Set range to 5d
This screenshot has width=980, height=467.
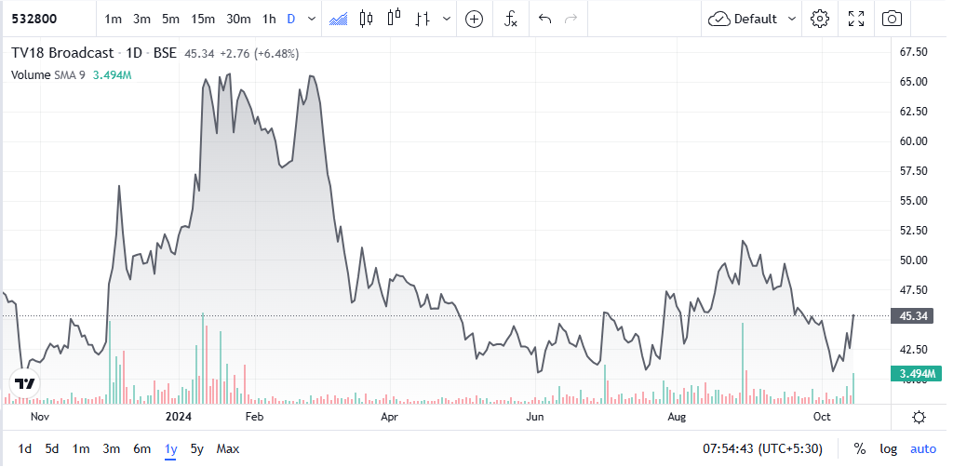(x=52, y=448)
